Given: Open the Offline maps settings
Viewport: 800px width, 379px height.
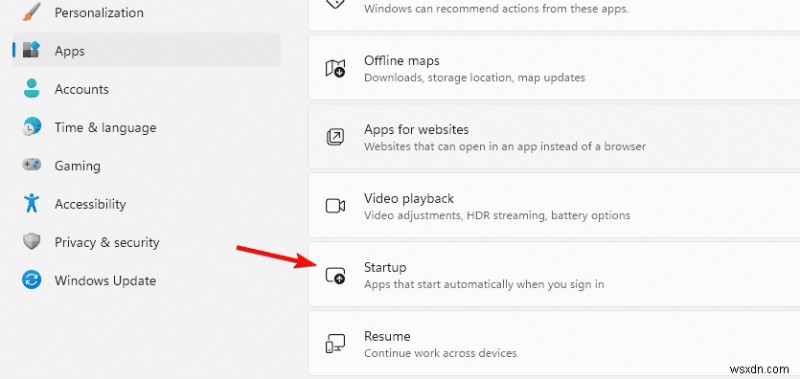Looking at the screenshot, I should coord(554,68).
